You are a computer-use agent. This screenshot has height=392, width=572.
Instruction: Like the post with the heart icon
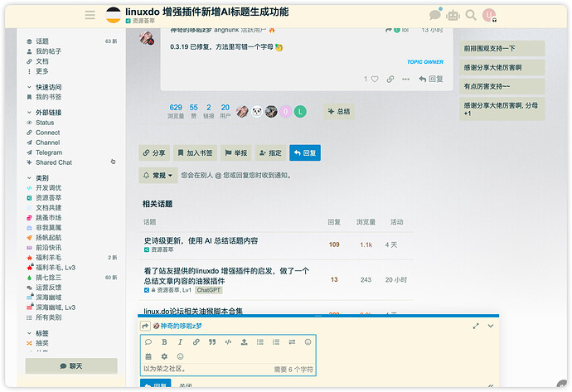click(375, 79)
